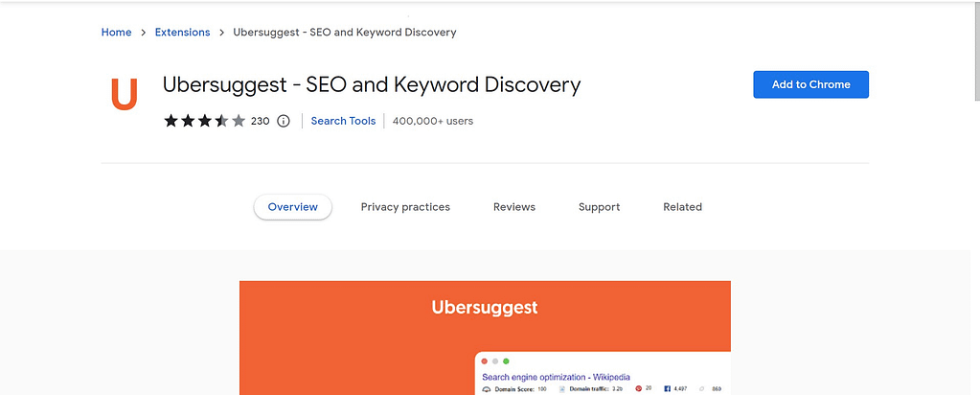Go to the Home breadcrumb link
The image size is (980, 395).
(116, 32)
